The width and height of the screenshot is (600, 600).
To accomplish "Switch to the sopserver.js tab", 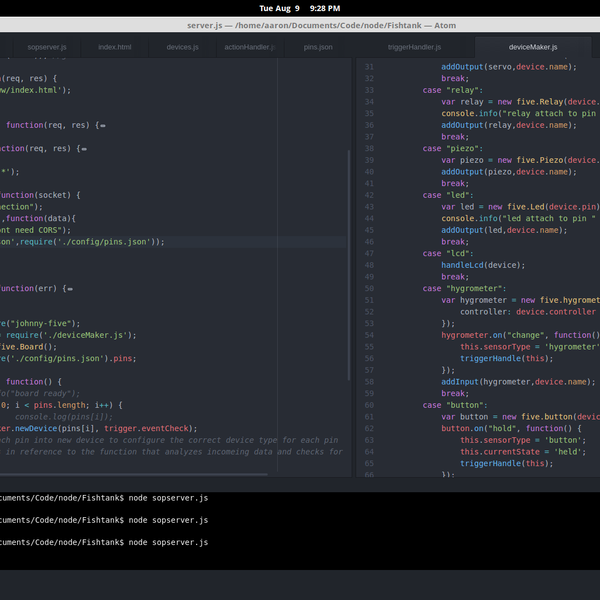I will pyautogui.click(x=47, y=47).
